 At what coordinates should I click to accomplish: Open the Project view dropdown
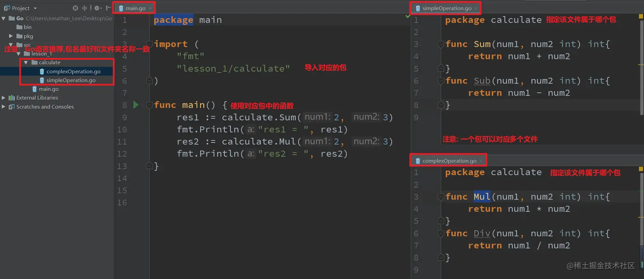[35, 9]
